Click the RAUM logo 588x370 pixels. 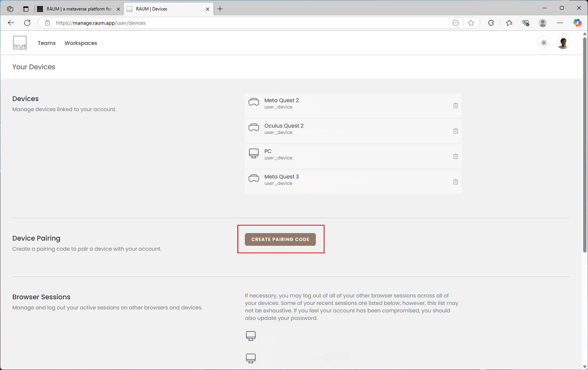(20, 43)
